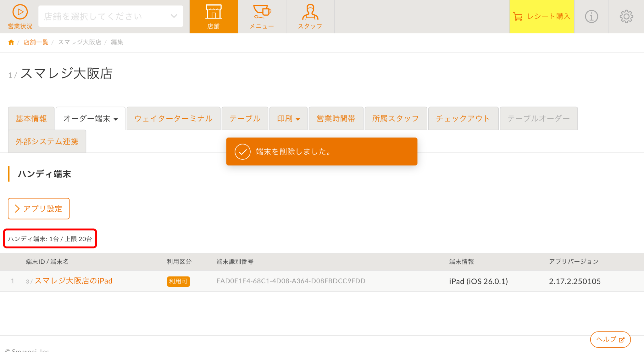Open the チェックアウト tab
644x352 pixels.
(463, 119)
